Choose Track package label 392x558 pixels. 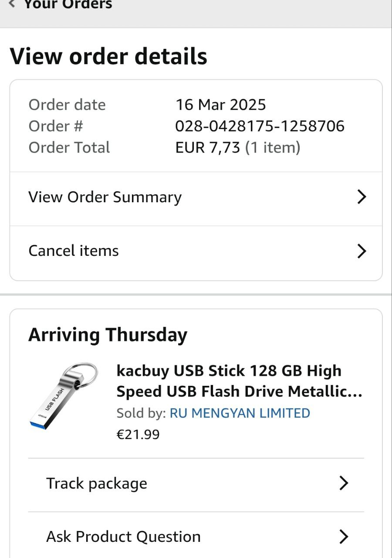coord(97,483)
